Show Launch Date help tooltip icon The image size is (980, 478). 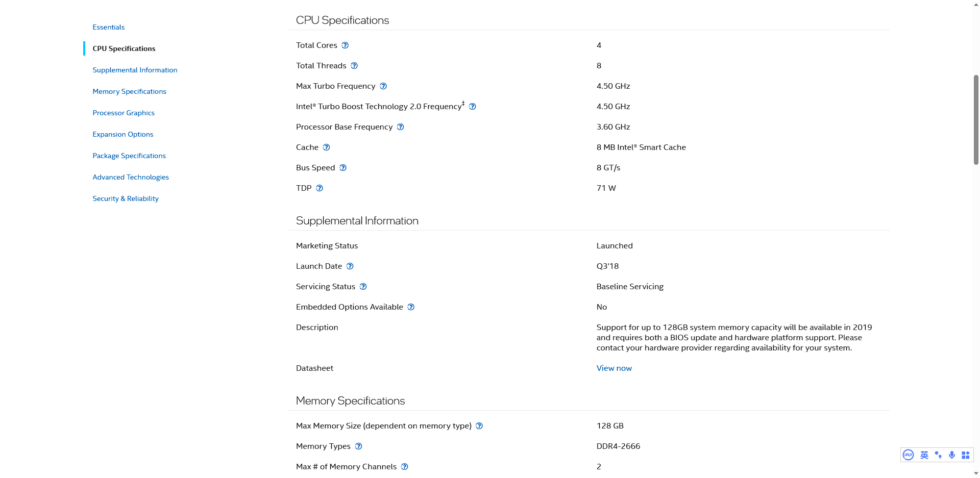350,266
